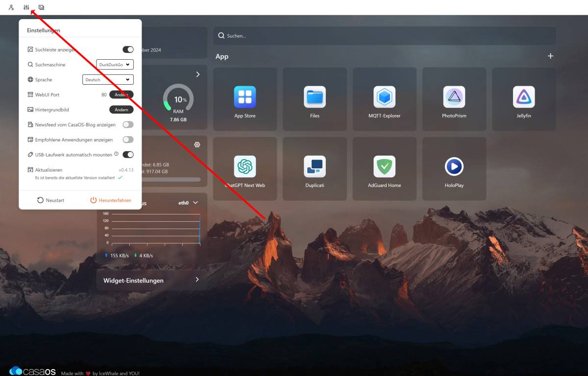Click the App section heading
The height and width of the screenshot is (376, 588).
click(222, 56)
